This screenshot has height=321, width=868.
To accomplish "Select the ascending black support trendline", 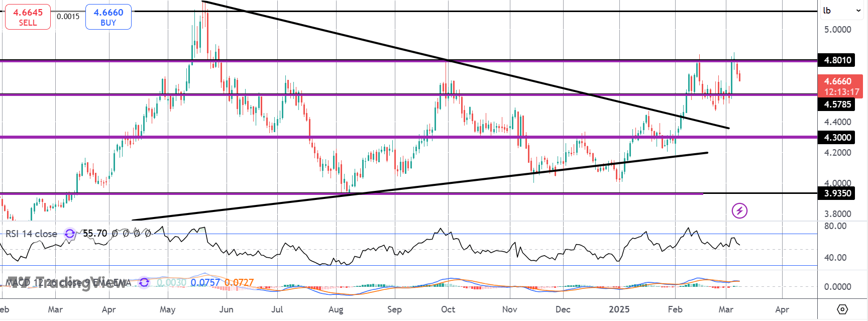I will click(419, 186).
